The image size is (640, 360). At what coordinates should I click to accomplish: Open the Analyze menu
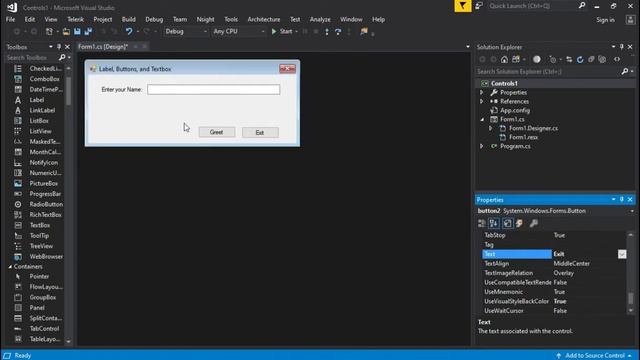[320, 20]
